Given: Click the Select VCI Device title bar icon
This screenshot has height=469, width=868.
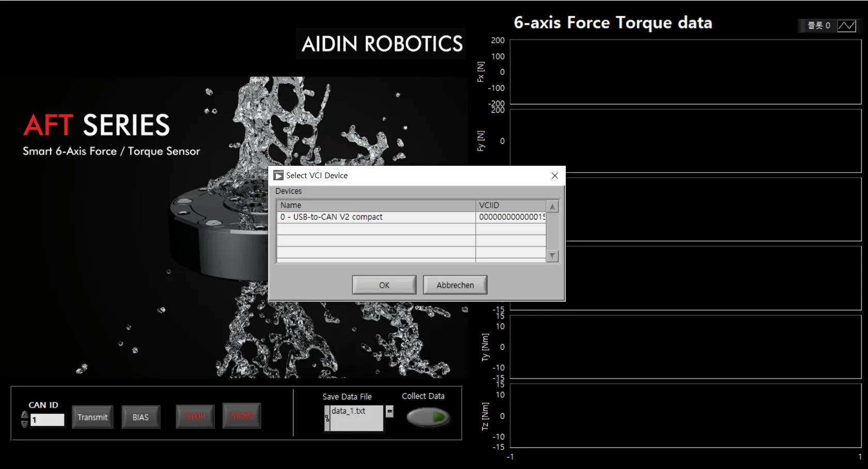Looking at the screenshot, I should (x=278, y=176).
